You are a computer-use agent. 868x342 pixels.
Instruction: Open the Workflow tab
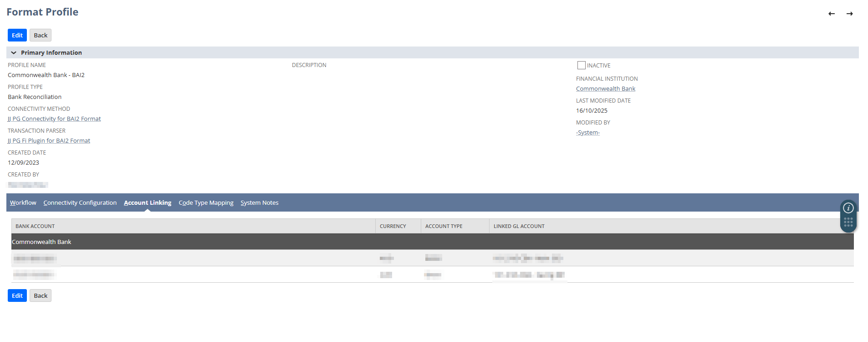point(23,202)
